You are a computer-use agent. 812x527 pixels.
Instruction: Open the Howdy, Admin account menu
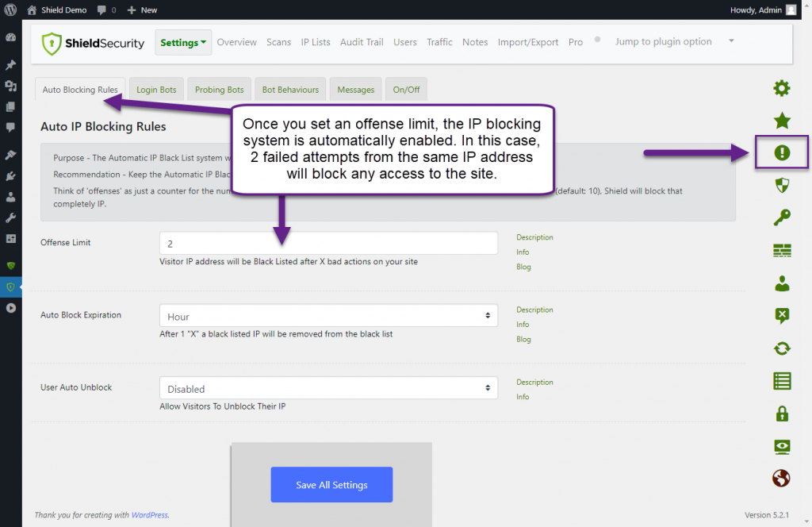point(763,10)
